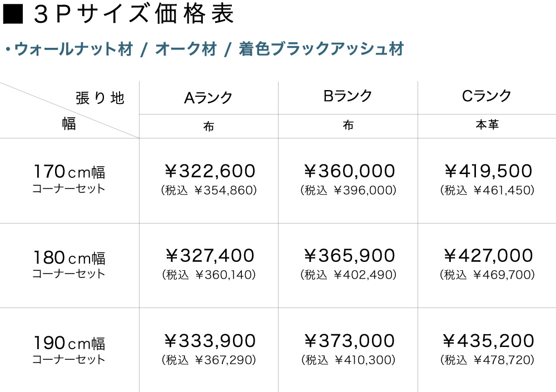The width and height of the screenshot is (556, 392).
Task: Click the 3Pサイズ価格表 heading
Action: 133,15
